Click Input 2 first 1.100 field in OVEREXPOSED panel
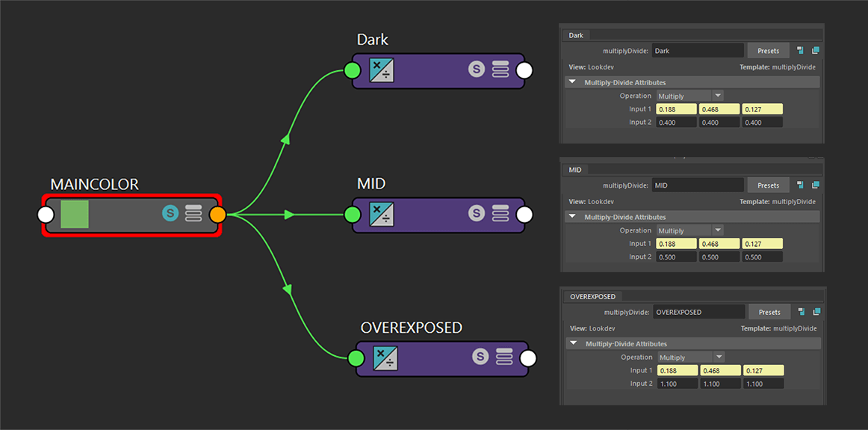 [x=678, y=384]
